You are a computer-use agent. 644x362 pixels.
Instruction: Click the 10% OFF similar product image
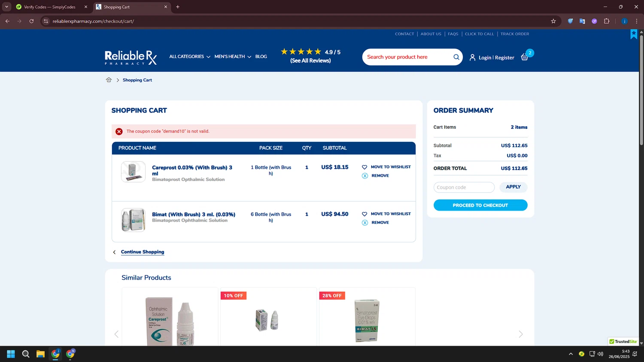(267, 320)
